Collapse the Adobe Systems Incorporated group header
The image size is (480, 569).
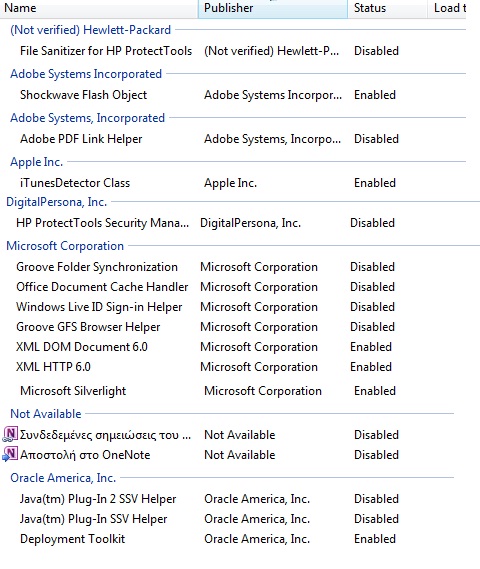(86, 74)
